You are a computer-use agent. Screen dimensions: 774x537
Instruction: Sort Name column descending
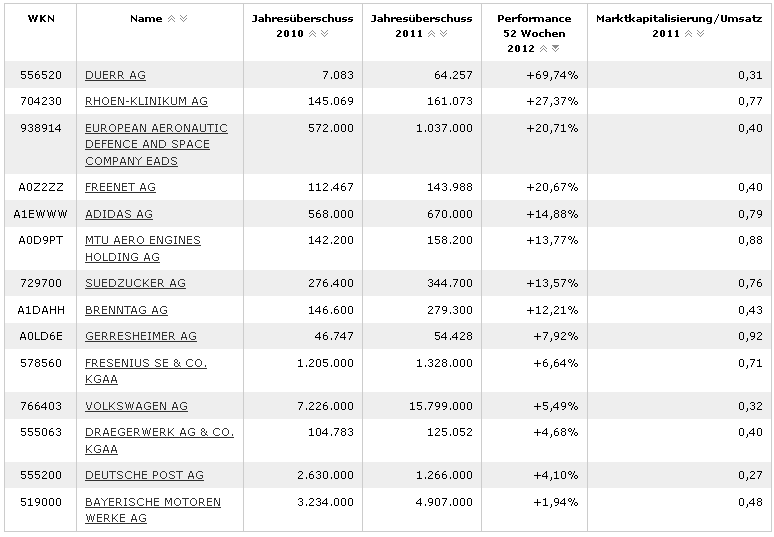click(x=183, y=19)
